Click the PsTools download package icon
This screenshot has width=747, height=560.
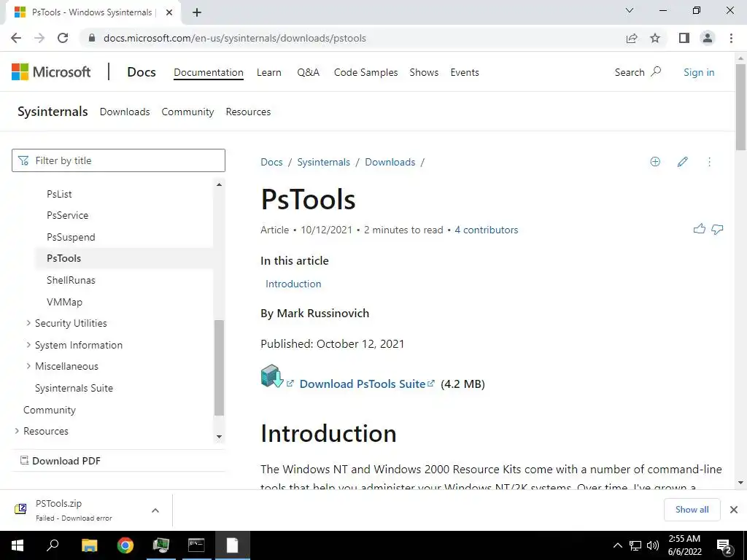(x=272, y=376)
